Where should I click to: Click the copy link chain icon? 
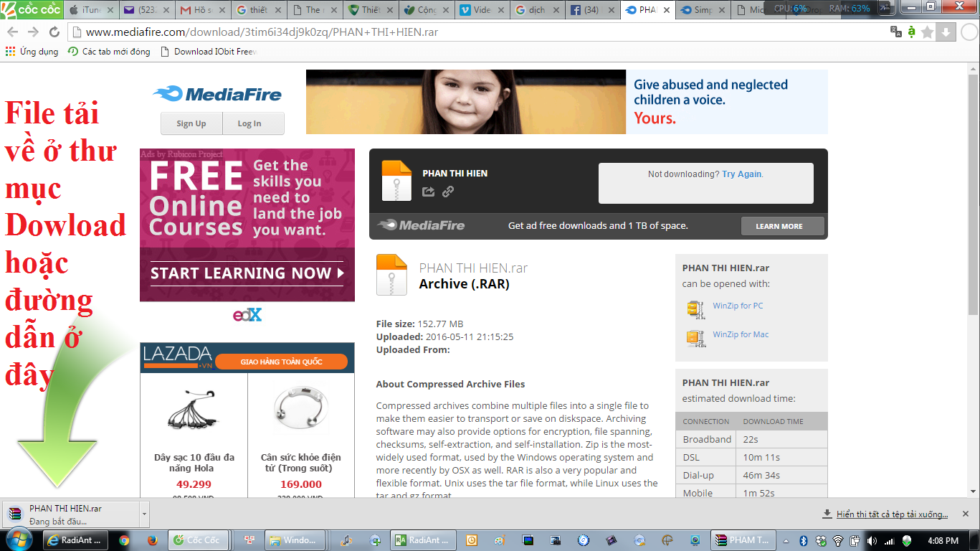coord(448,192)
